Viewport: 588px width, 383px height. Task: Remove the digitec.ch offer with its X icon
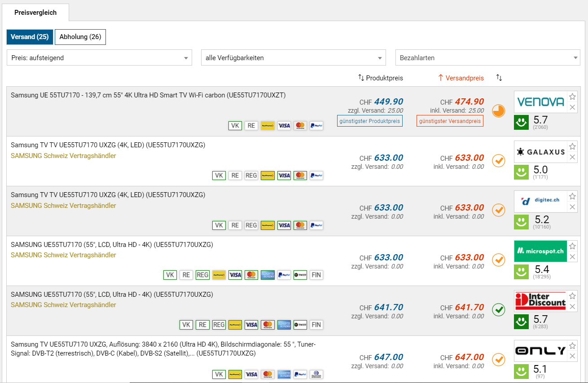pos(572,207)
